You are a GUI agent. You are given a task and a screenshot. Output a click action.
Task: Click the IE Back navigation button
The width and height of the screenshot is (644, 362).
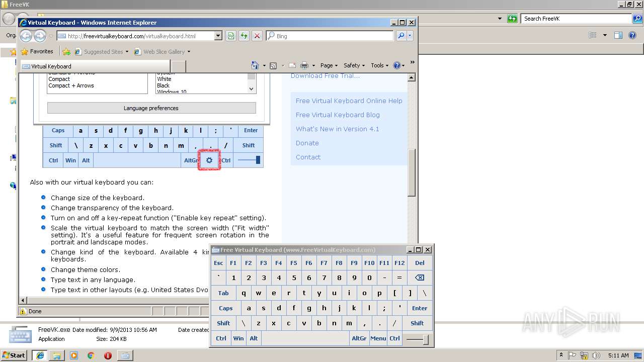pyautogui.click(x=26, y=36)
